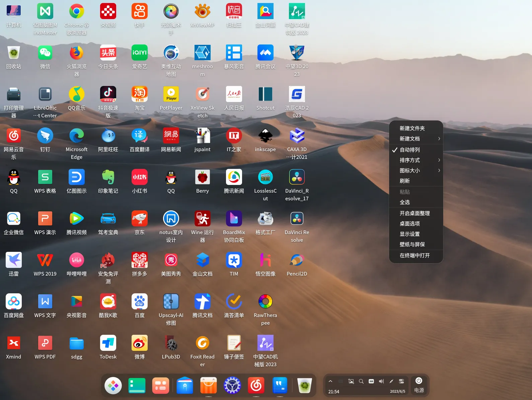532x400 pixels.
Task: Open the volume control in tray
Action: tap(381, 381)
